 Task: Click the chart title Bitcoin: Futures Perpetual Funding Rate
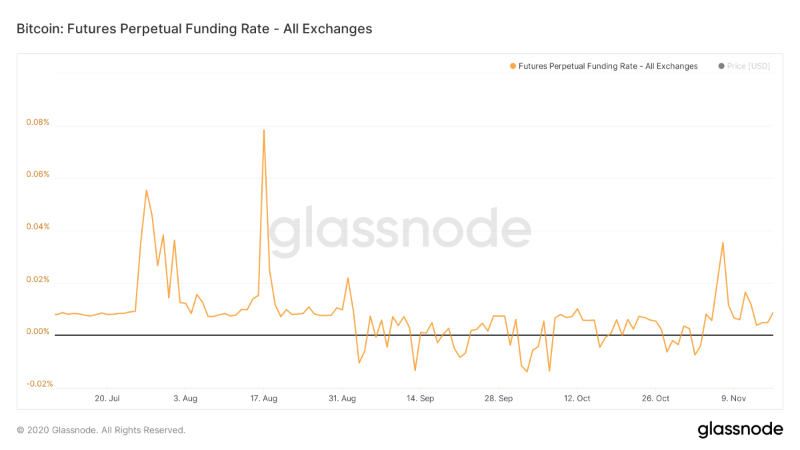(x=194, y=29)
